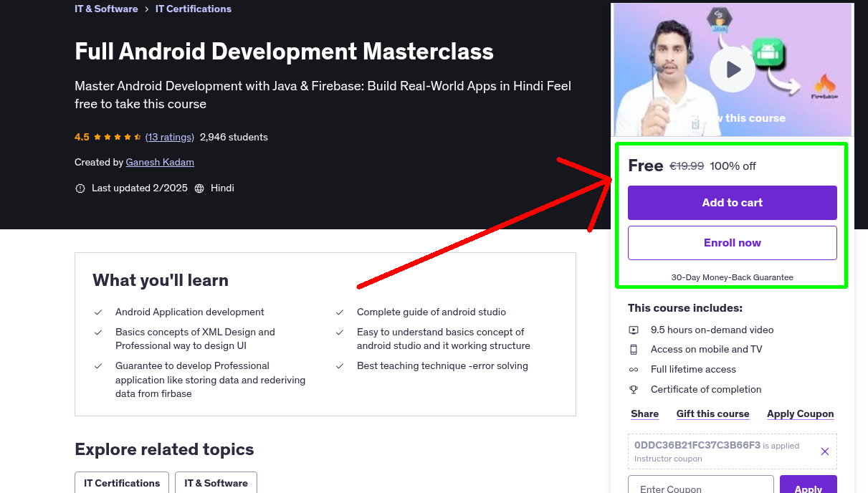Select IT Certifications related topic chip
The image size is (868, 493).
122,483
